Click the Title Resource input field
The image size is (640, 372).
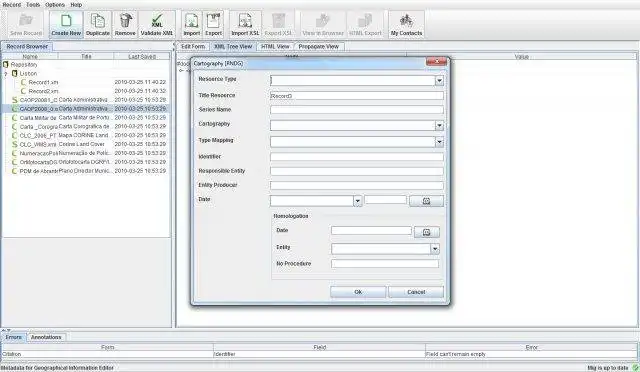point(357,96)
